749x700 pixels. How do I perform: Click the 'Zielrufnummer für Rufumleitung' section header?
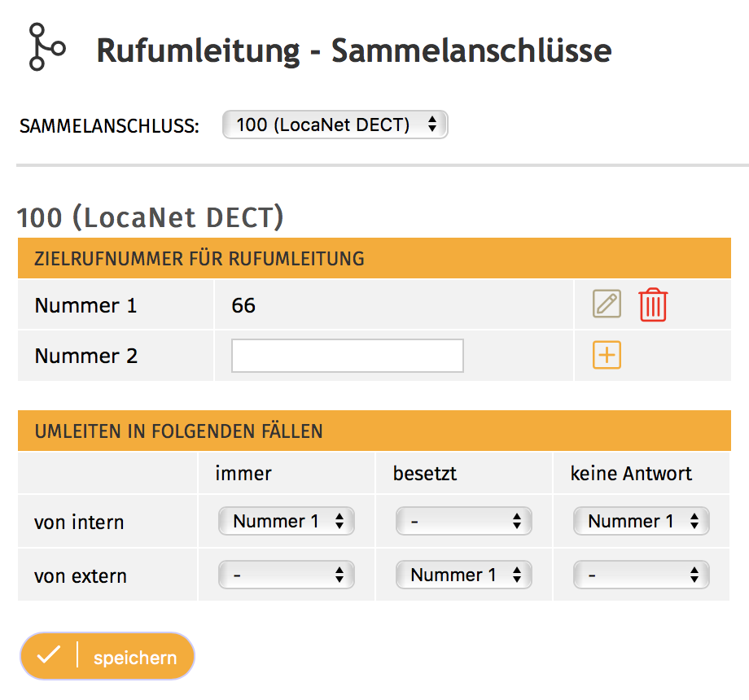click(x=199, y=259)
